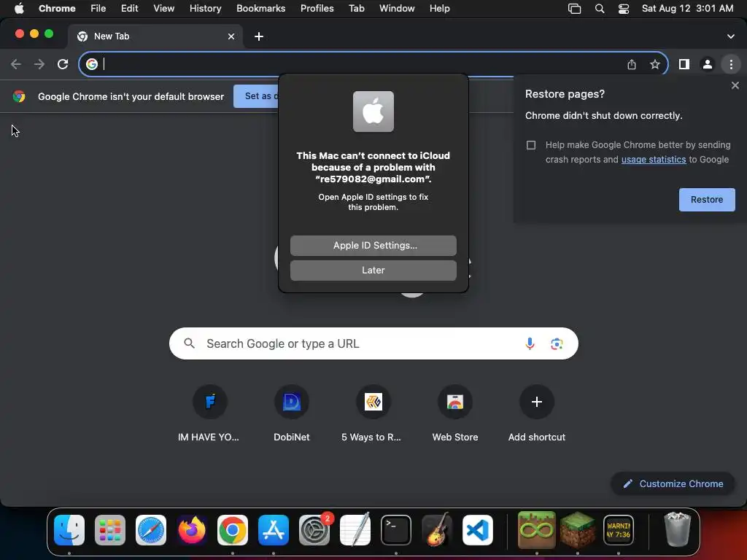The height and width of the screenshot is (560, 747).
Task: Open the Chrome profile avatar
Action: click(x=708, y=64)
